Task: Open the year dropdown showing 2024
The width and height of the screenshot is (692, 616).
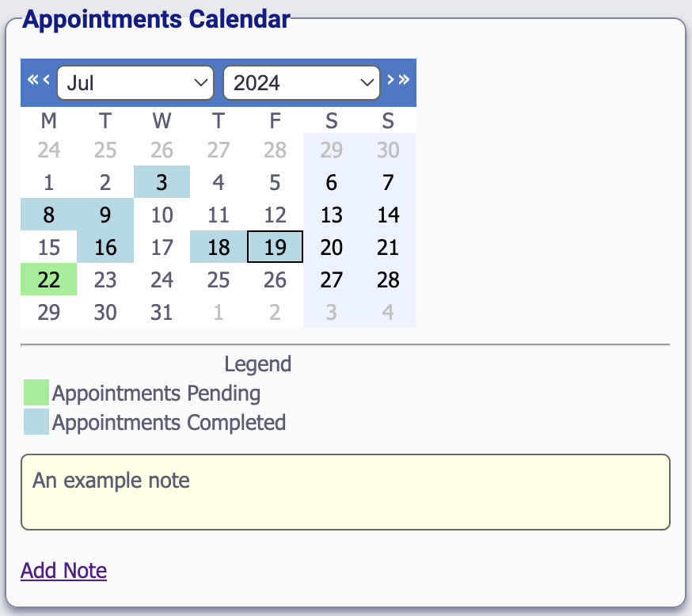Action: pyautogui.click(x=301, y=82)
